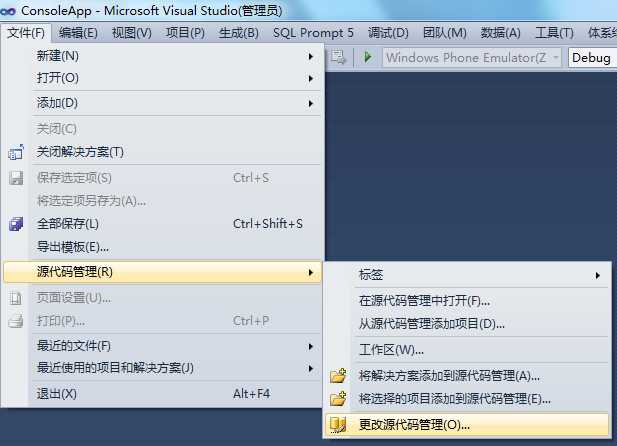Select 导出模板(E)... entry

click(162, 247)
